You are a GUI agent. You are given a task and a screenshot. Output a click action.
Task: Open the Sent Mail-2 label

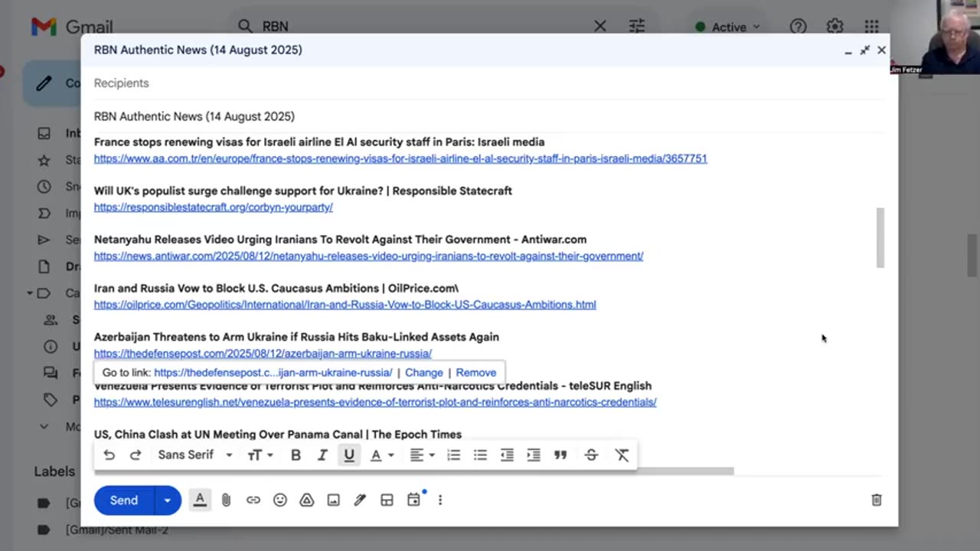116,530
